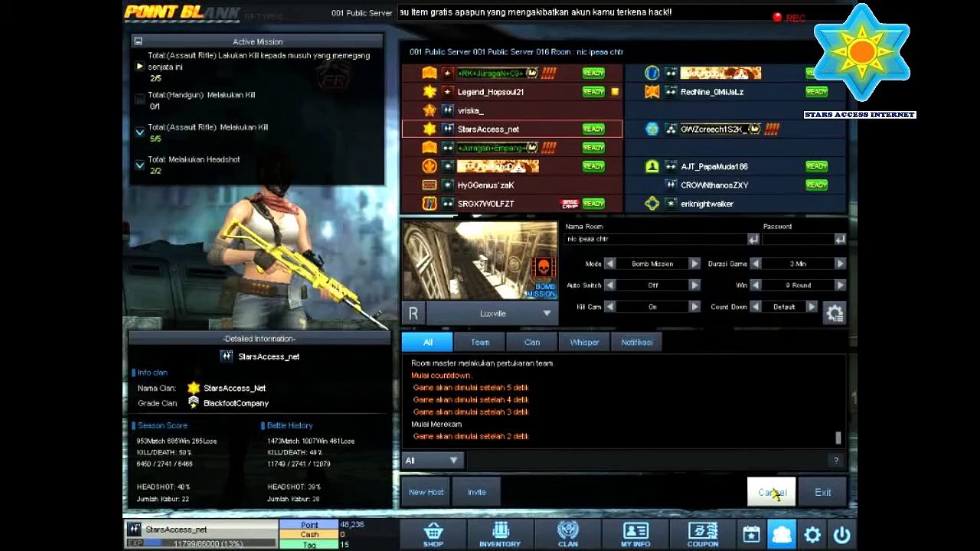This screenshot has width=980, height=551.
Task: Click rank icon beside HyGGenius`zaK
Action: (x=430, y=185)
